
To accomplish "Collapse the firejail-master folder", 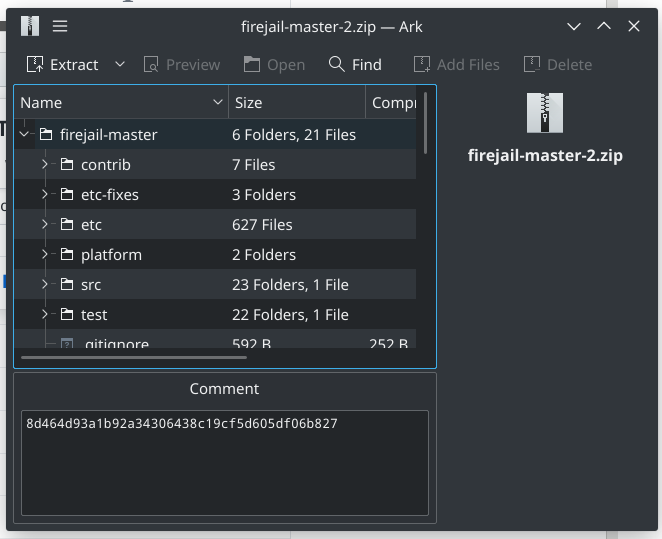I will pos(24,135).
